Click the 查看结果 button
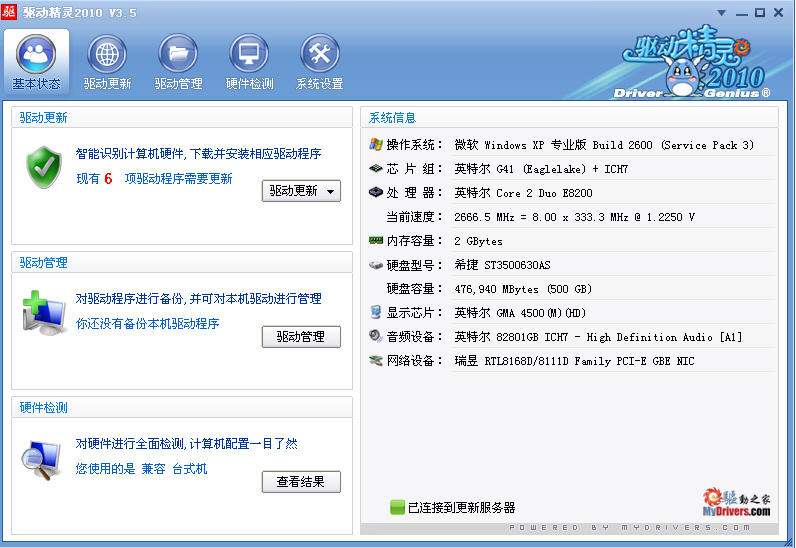The height and width of the screenshot is (548, 796). point(301,481)
